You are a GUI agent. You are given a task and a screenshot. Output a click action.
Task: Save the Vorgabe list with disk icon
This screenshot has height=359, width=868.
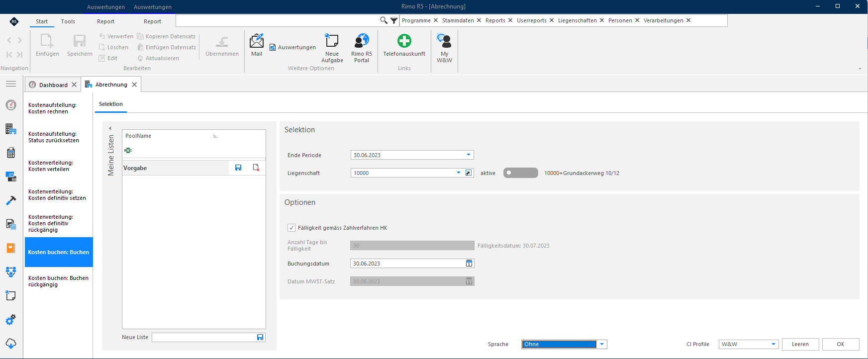238,168
